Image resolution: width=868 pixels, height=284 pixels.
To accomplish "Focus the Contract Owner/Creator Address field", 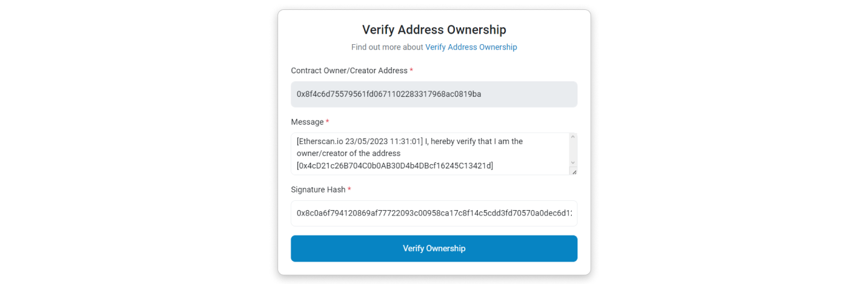I will pos(434,94).
